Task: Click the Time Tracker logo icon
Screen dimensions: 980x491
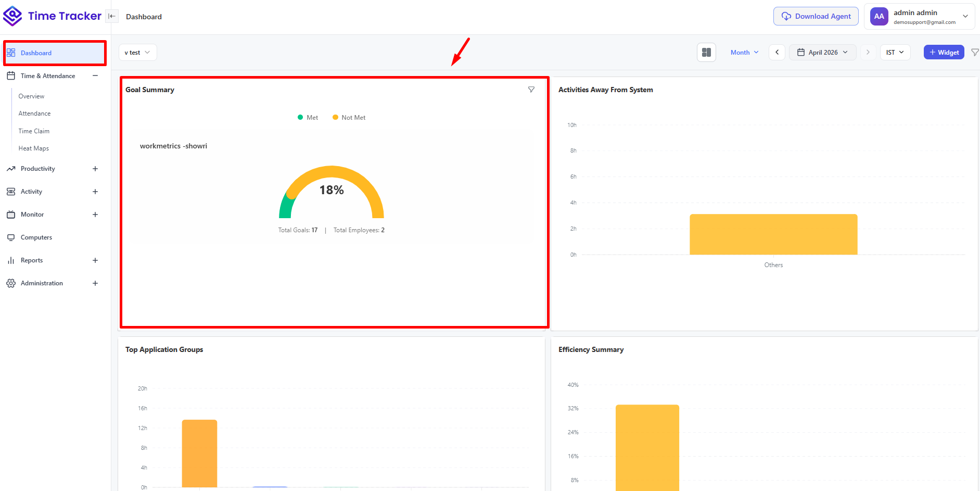Action: (x=12, y=16)
